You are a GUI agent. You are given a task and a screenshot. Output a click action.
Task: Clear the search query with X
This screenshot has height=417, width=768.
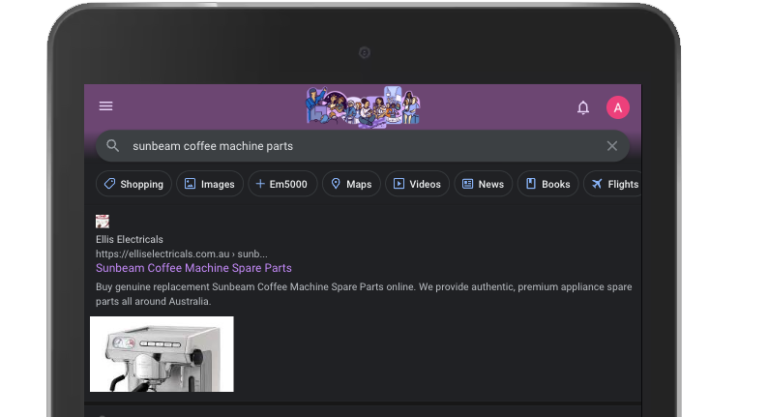coord(612,146)
